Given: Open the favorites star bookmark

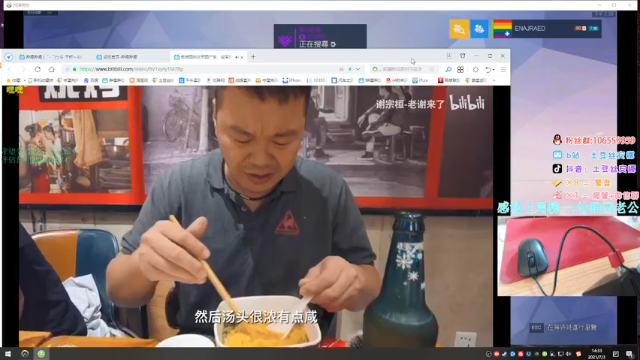Looking at the screenshot, I should click(13, 80).
